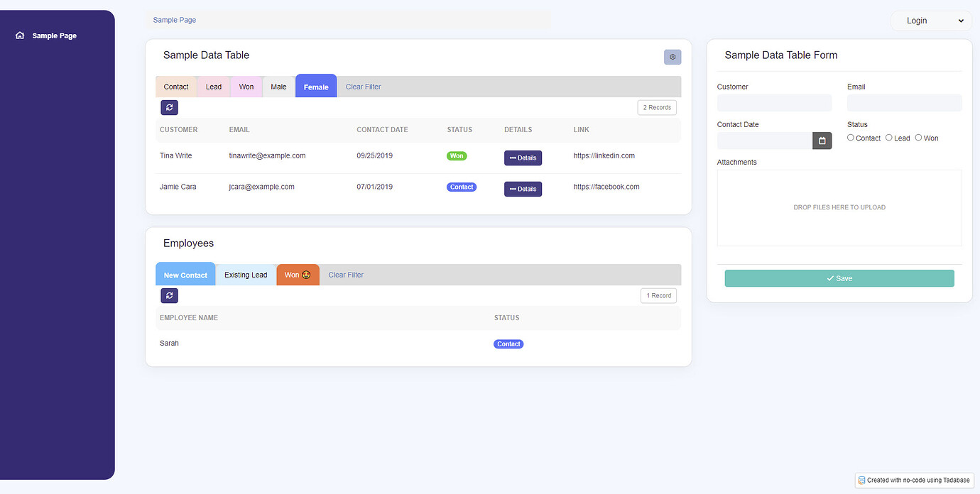This screenshot has height=494, width=980.
Task: Click the 09/25/2019 date cell
Action: tap(374, 155)
